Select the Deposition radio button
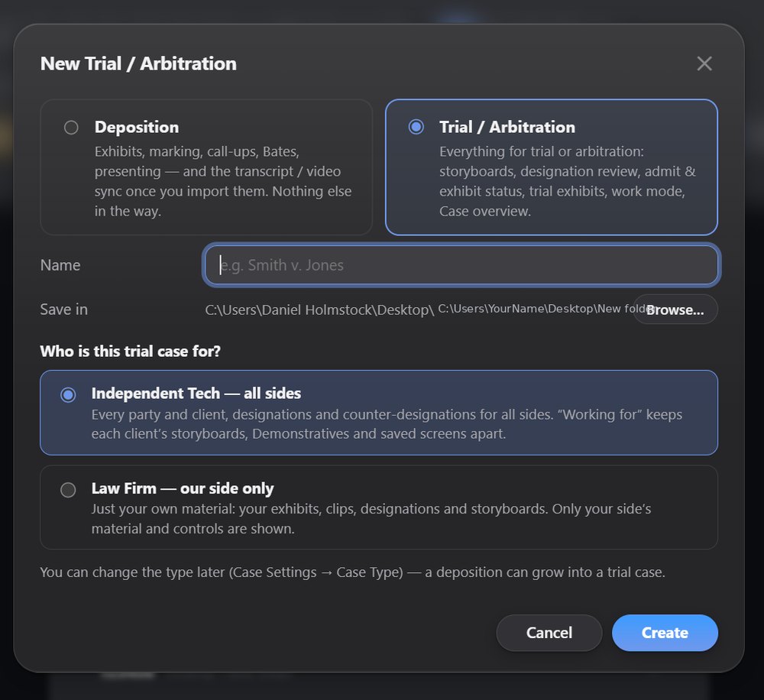 pyautogui.click(x=71, y=128)
